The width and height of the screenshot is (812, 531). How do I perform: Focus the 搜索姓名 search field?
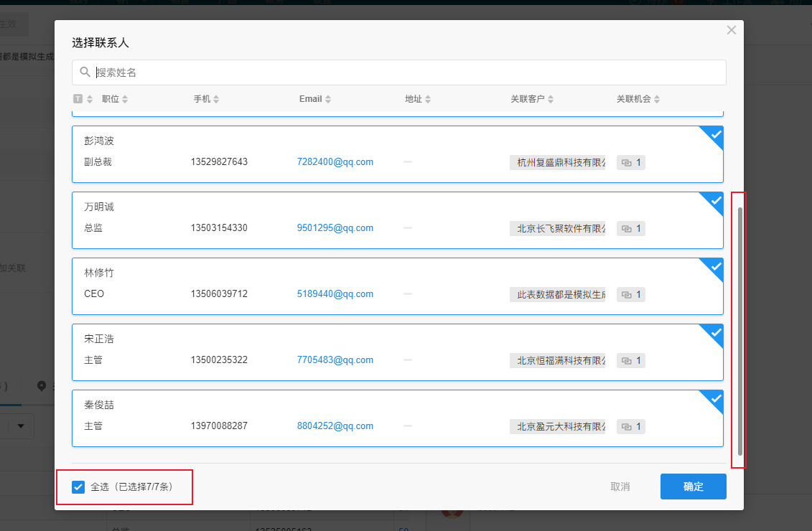(x=402, y=72)
